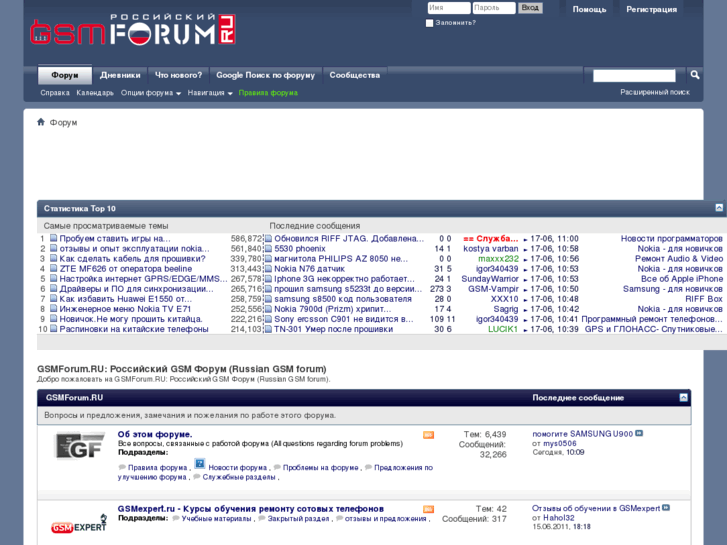Click thread icon beside Обновился RIFF JTAG
This screenshot has width=727, height=545.
pyautogui.click(x=268, y=239)
